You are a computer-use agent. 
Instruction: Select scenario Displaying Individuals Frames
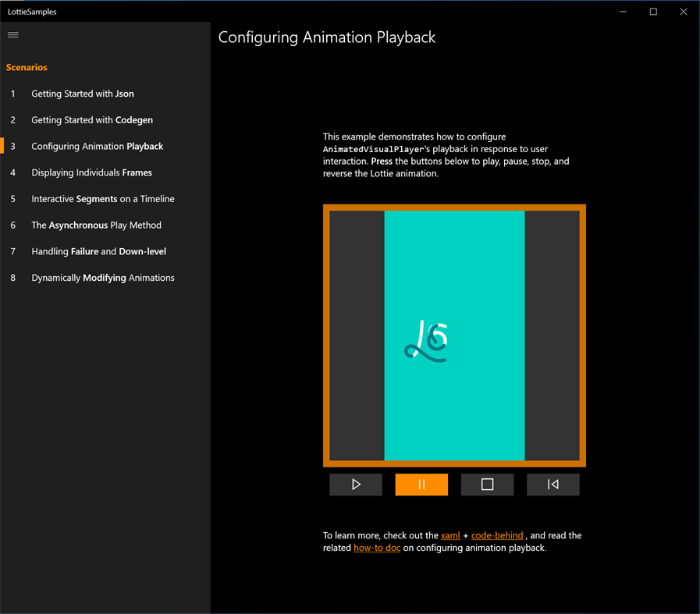[x=91, y=172]
